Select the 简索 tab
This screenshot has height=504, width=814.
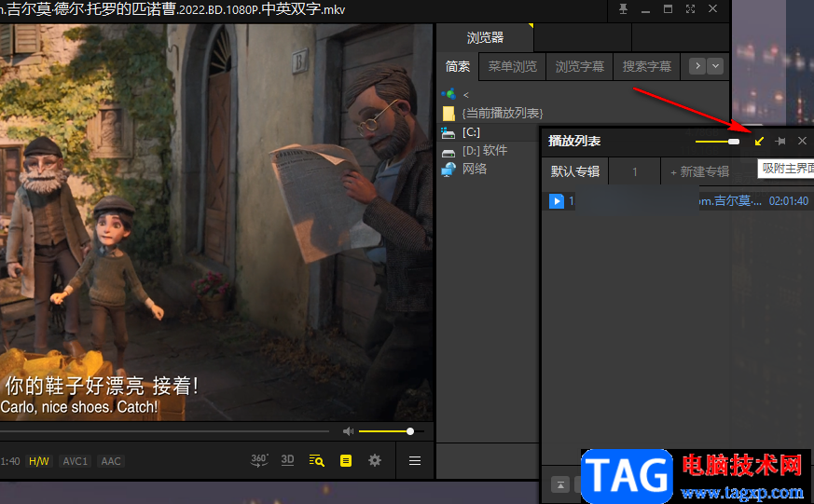point(458,66)
